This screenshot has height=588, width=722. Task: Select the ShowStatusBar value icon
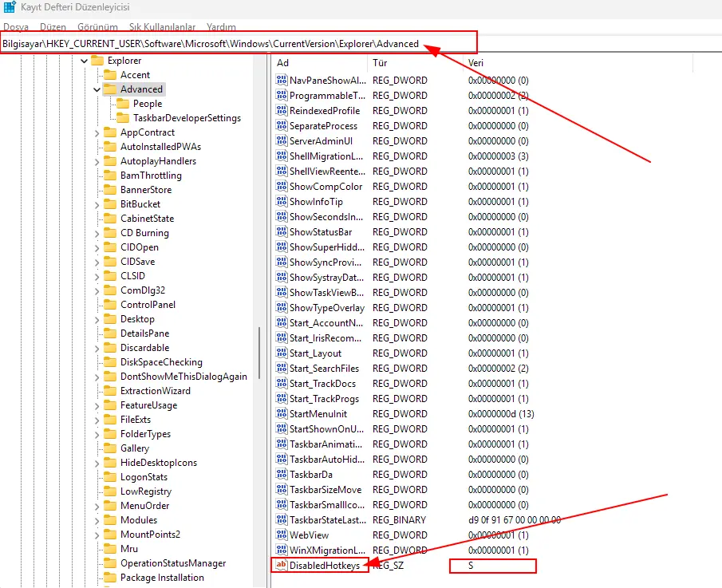[282, 231]
